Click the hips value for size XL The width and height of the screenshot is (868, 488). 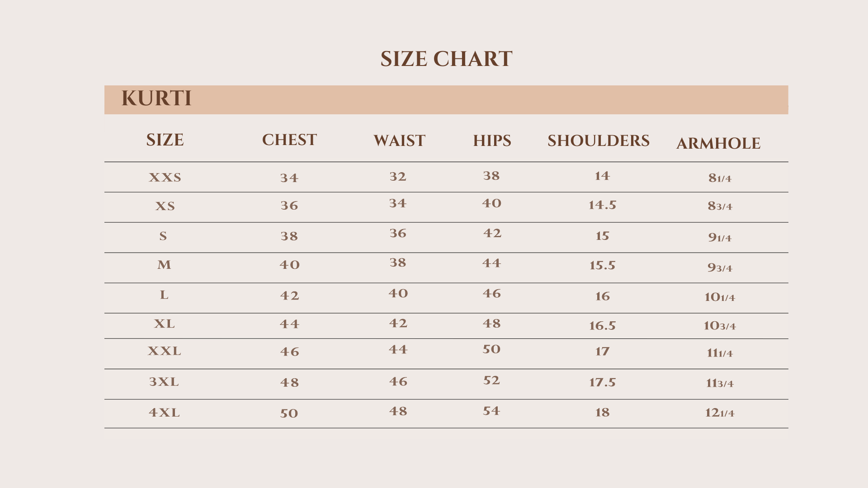click(x=491, y=324)
